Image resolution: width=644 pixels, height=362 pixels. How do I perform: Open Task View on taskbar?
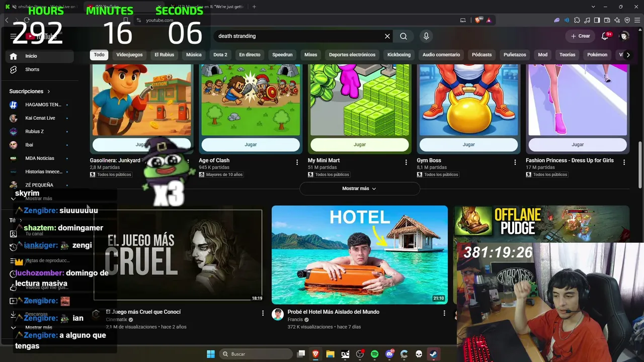pos(301,354)
